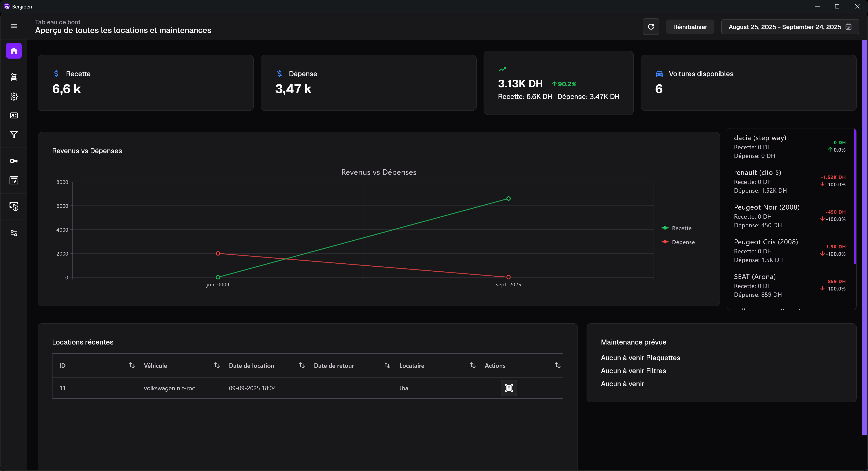Open the clients ID card icon

tap(13, 115)
